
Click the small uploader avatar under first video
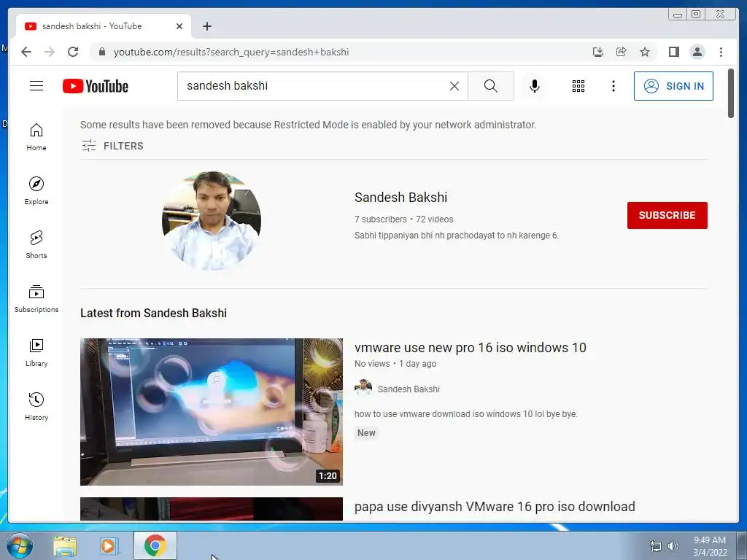pos(363,388)
